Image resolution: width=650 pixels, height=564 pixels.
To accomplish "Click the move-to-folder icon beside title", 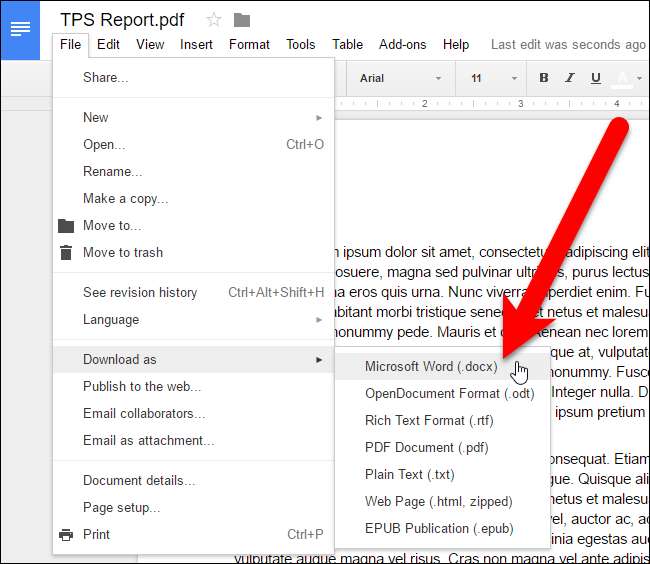I will [241, 19].
